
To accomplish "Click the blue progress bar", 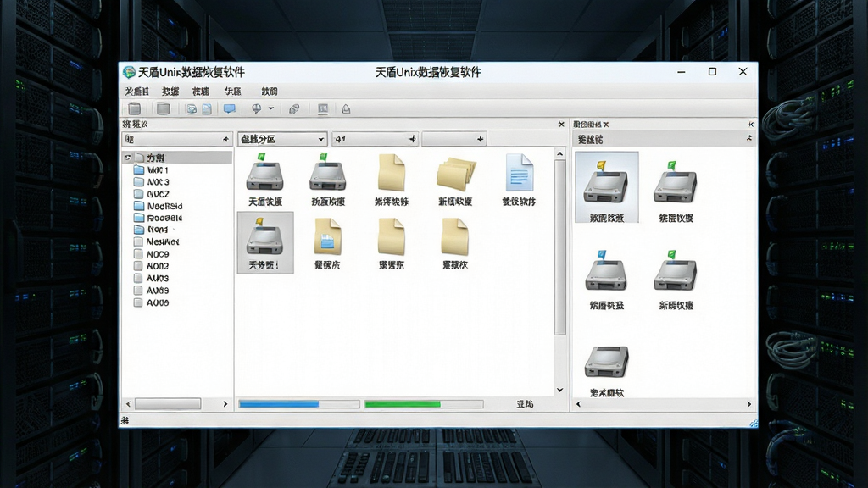I will click(299, 404).
